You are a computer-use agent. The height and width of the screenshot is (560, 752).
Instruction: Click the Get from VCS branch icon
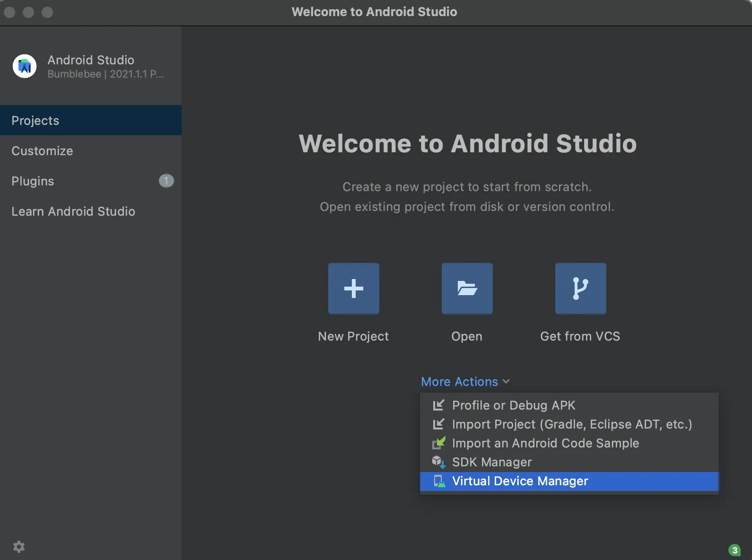click(x=580, y=289)
